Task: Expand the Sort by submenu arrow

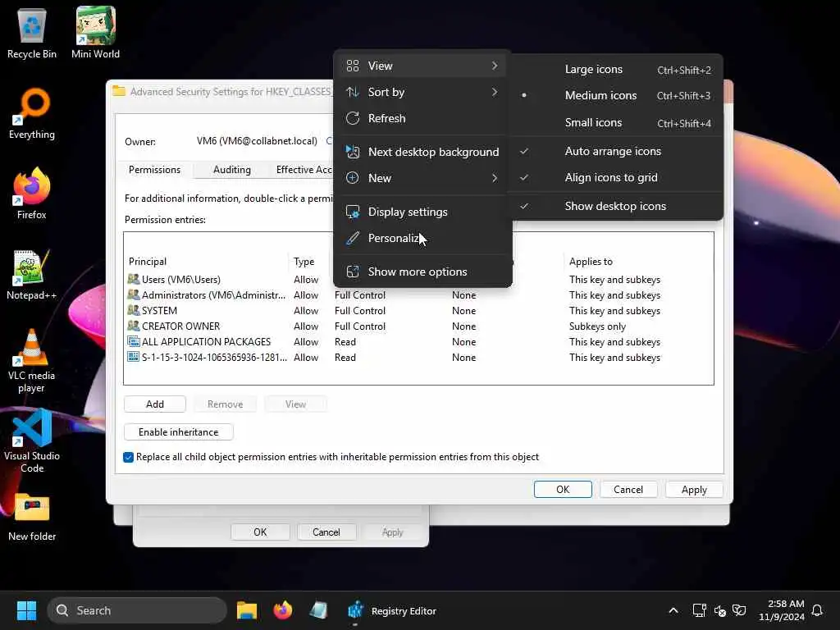Action: (x=494, y=92)
